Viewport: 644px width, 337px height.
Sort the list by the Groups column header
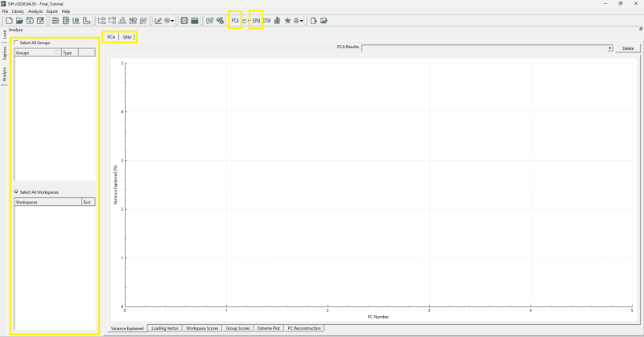(38, 52)
